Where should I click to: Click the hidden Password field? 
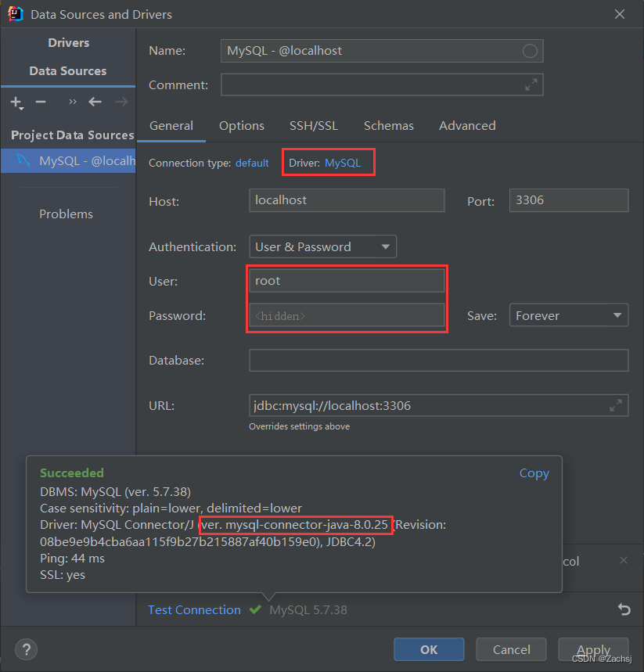pos(347,315)
